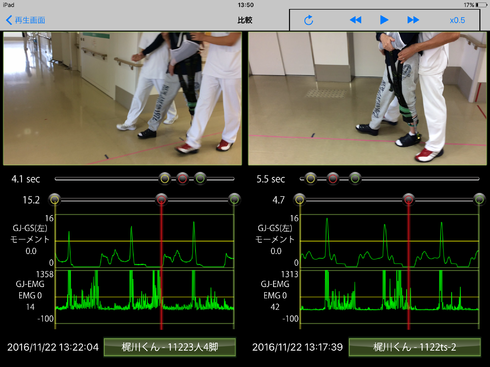Image resolution: width=490 pixels, height=367 pixels.
Task: Click left GJ-GS(左) モーメント label
Action: [30, 234]
